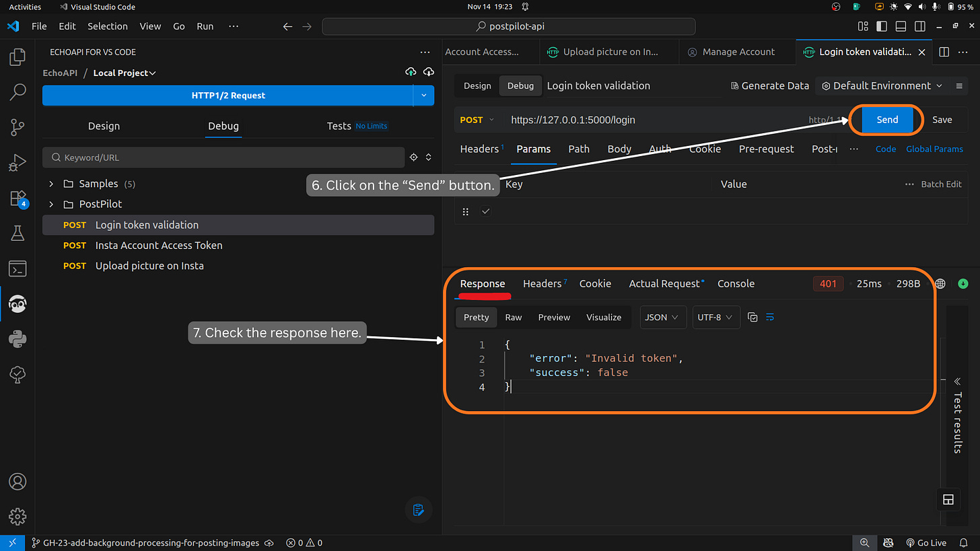
Task: Click the HTTP1/2 Request button
Action: click(228, 96)
